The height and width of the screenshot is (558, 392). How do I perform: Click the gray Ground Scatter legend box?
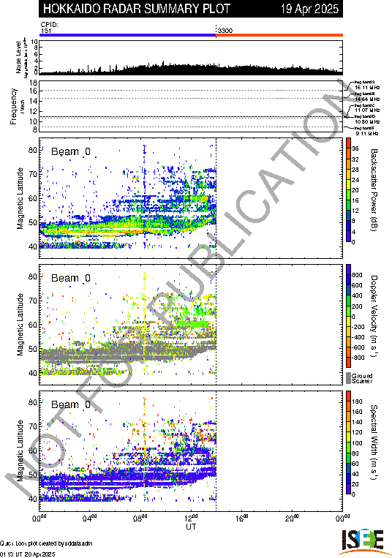[348, 378]
